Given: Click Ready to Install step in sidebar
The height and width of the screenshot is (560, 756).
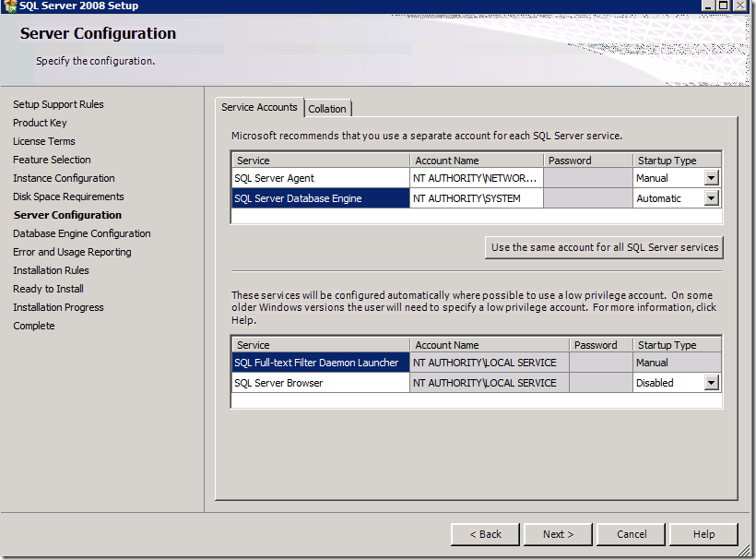Looking at the screenshot, I should pyautogui.click(x=48, y=289).
